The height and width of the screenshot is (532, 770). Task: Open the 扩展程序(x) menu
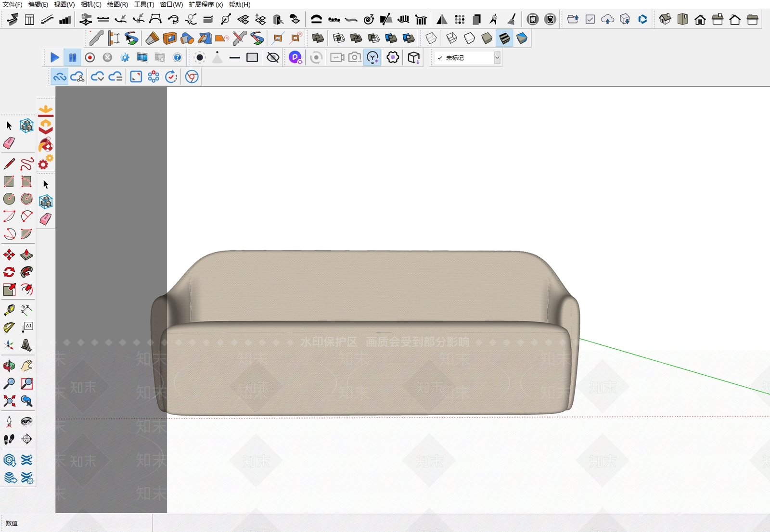206,4
